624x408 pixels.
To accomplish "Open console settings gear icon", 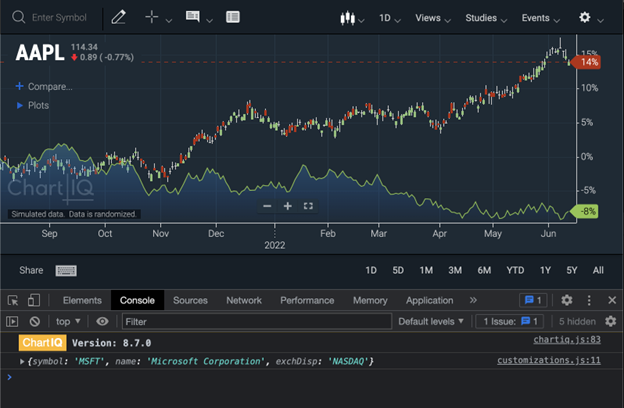I will pyautogui.click(x=610, y=321).
